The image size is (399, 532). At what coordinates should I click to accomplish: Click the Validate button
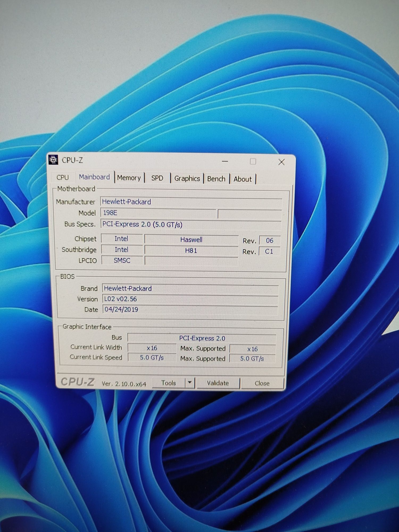pyautogui.click(x=218, y=383)
